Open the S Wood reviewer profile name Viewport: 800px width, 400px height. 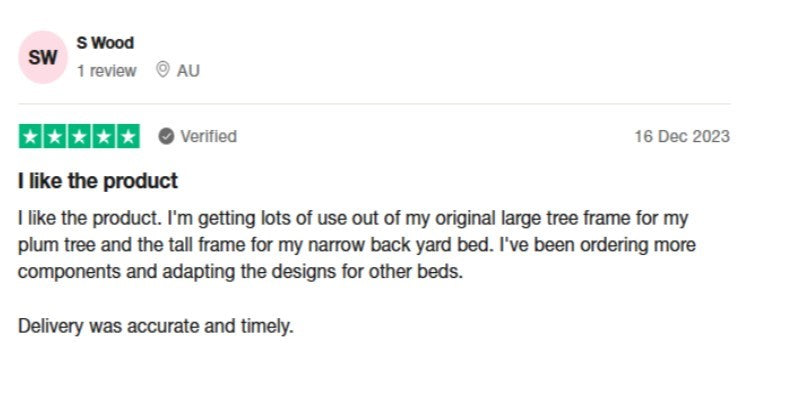pyautogui.click(x=105, y=43)
